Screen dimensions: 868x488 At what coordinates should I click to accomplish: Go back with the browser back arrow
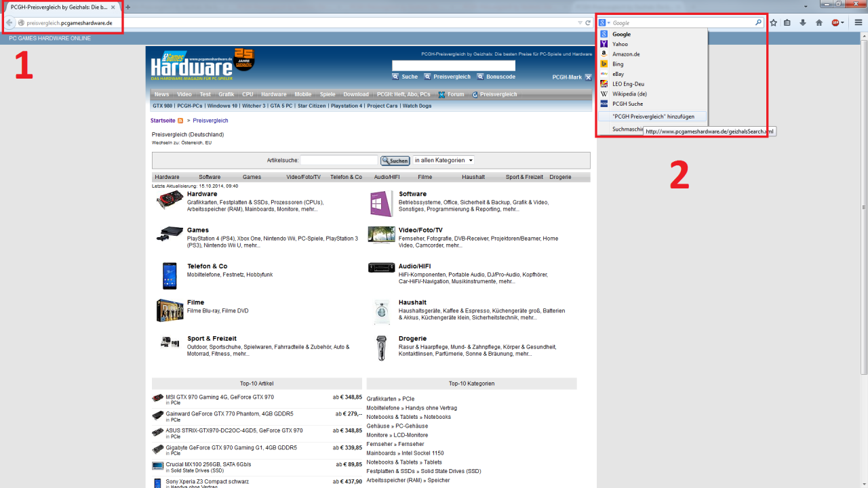9,22
